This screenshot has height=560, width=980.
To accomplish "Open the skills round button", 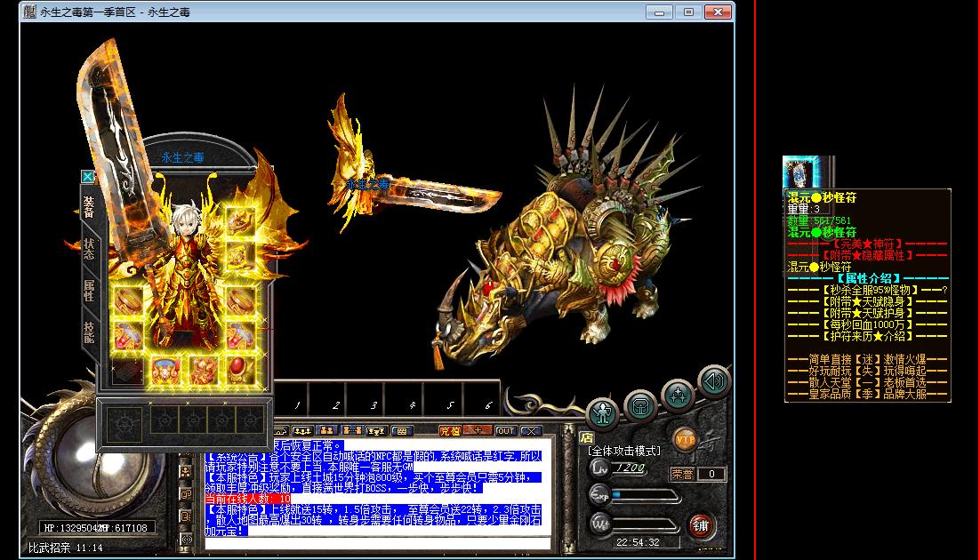I will pos(679,395).
